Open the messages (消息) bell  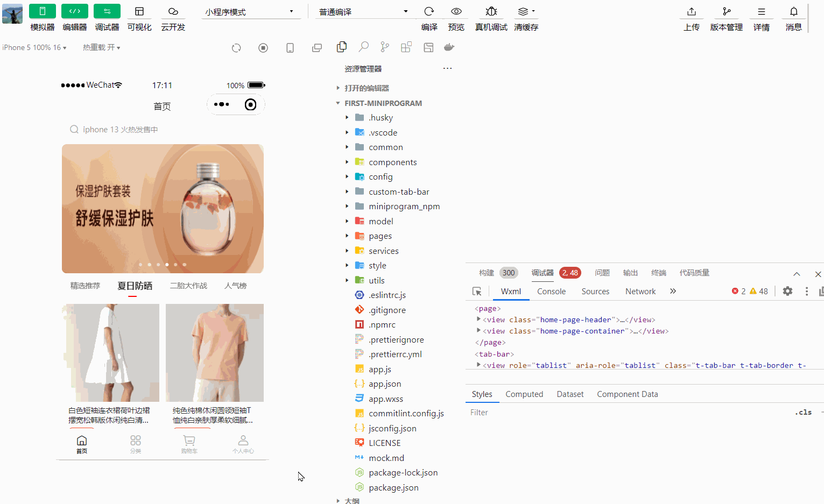coord(794,11)
